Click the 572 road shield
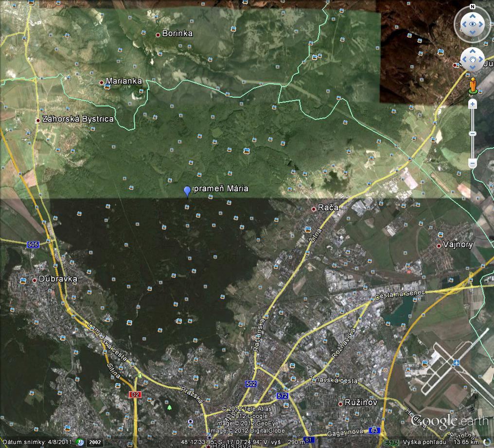This screenshot has width=494, height=448. click(x=282, y=396)
